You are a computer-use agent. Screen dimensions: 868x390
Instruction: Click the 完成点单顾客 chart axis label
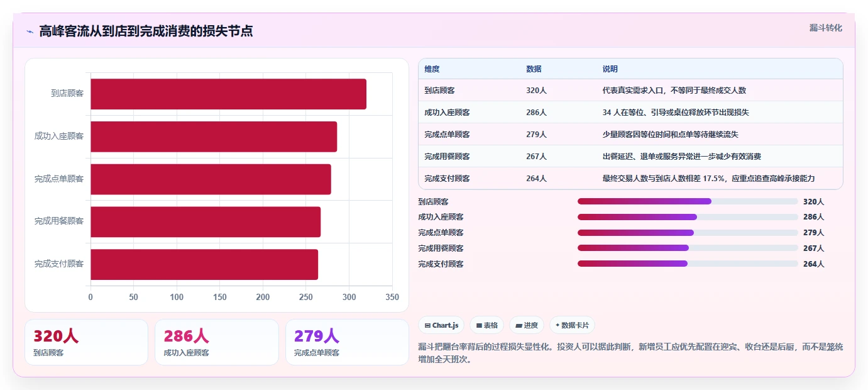59,179
